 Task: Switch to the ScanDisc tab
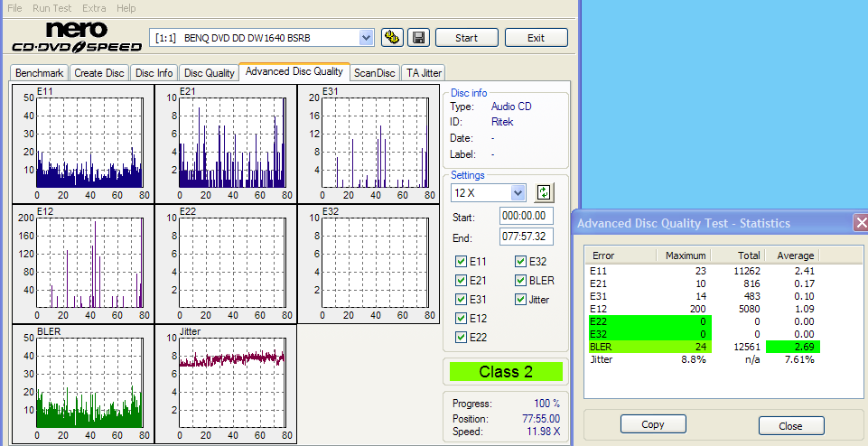tap(375, 72)
